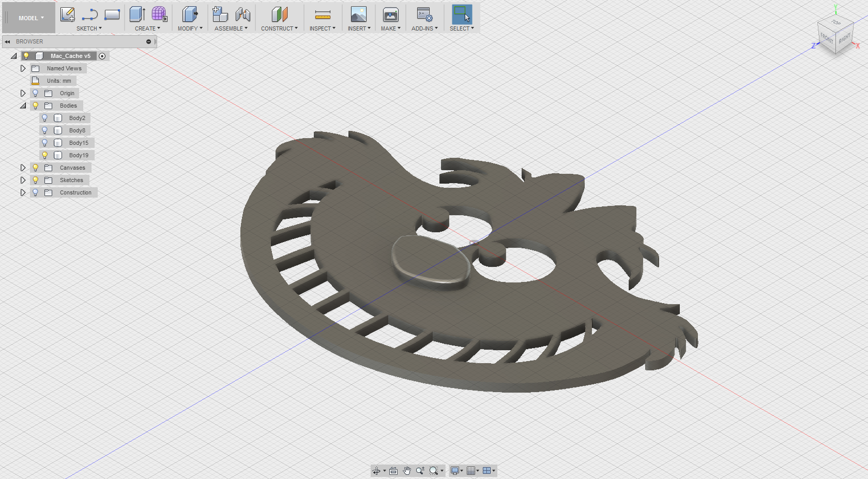Open the CONSTRUCT menu
Viewport: 868px width, 479px height.
pyautogui.click(x=279, y=28)
